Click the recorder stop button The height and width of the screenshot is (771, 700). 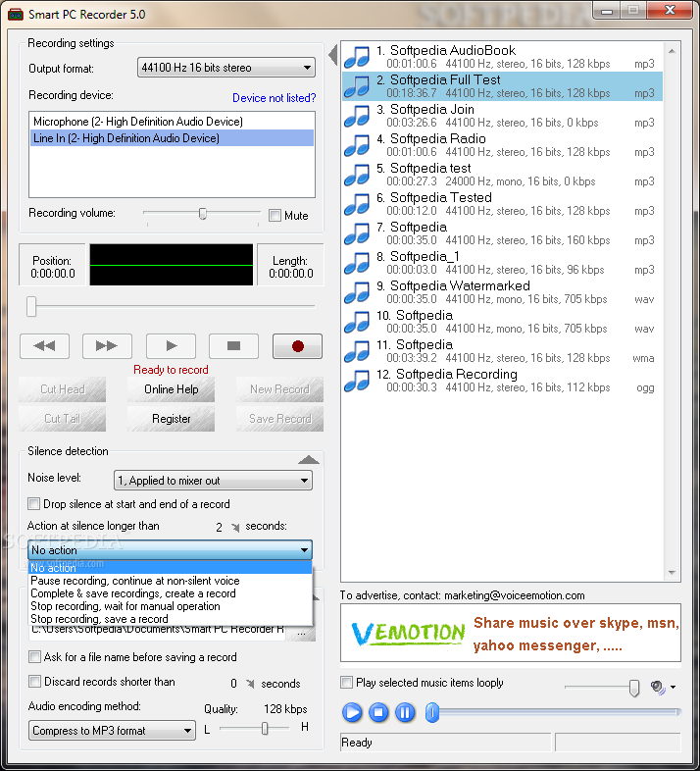click(x=233, y=346)
